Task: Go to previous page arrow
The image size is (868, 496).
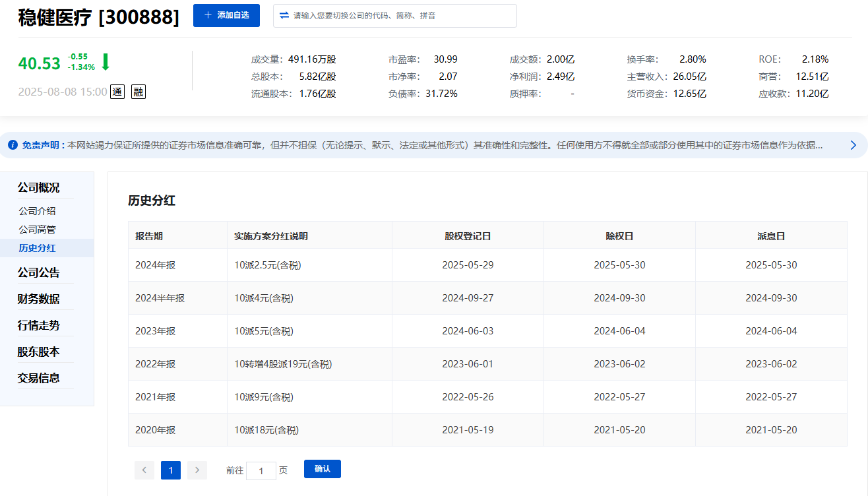Action: pos(144,470)
